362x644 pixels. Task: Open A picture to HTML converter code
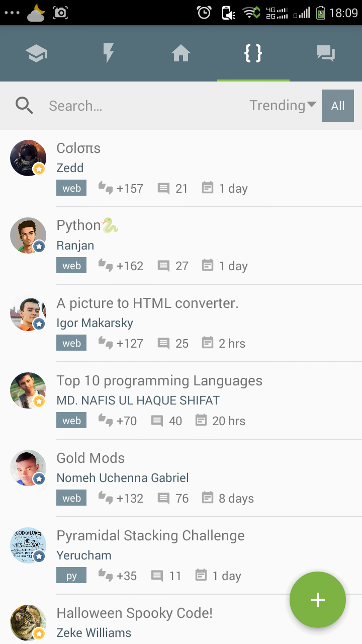147,303
